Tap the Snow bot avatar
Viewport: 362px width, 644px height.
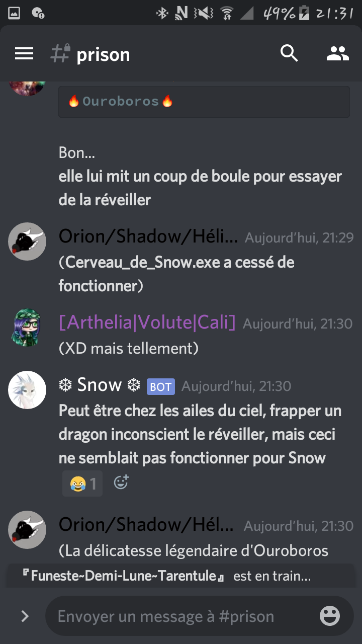pyautogui.click(x=27, y=390)
